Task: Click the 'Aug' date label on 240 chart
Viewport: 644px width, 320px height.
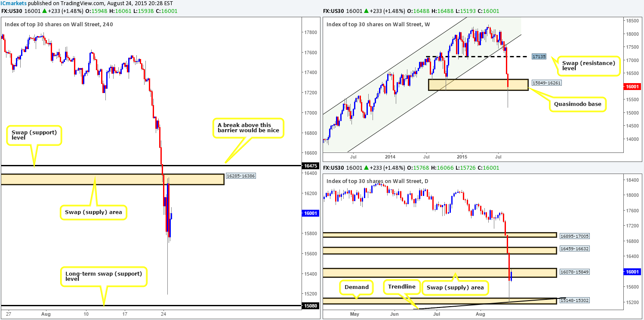Action: pyautogui.click(x=46, y=314)
